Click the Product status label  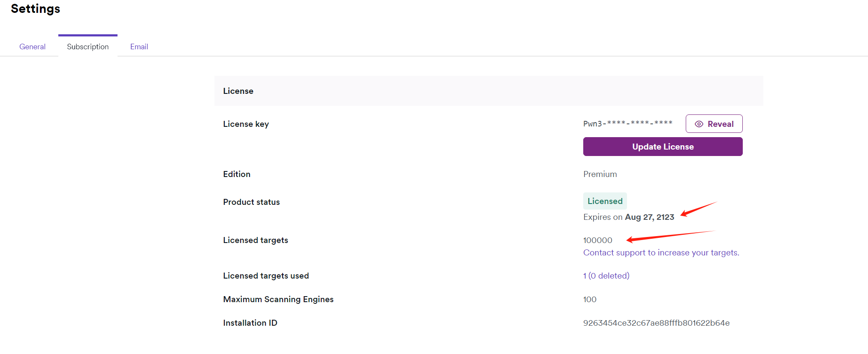(x=251, y=202)
